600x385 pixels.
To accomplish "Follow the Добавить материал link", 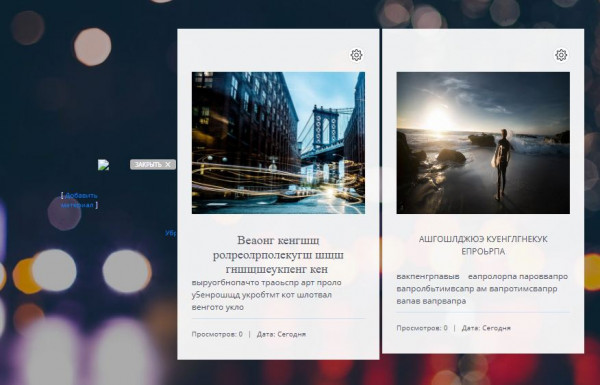I will 79,200.
